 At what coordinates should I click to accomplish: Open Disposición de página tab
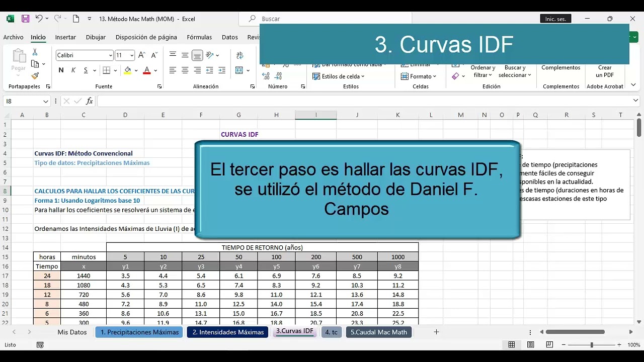click(146, 37)
